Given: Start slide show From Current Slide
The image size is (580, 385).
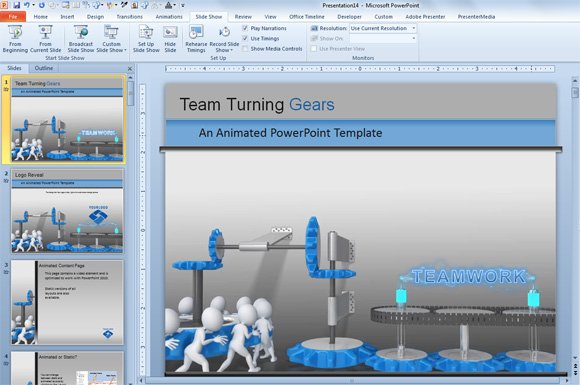Looking at the screenshot, I should click(45, 39).
